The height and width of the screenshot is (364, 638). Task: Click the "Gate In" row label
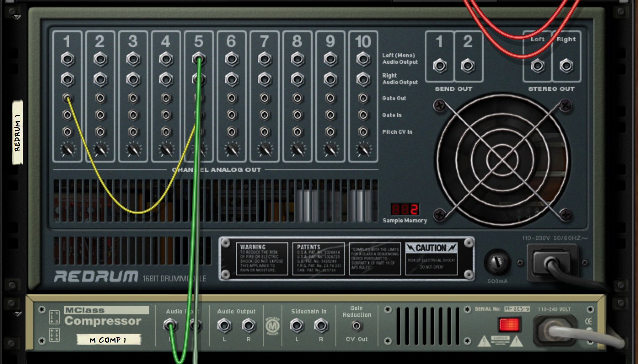pos(391,115)
